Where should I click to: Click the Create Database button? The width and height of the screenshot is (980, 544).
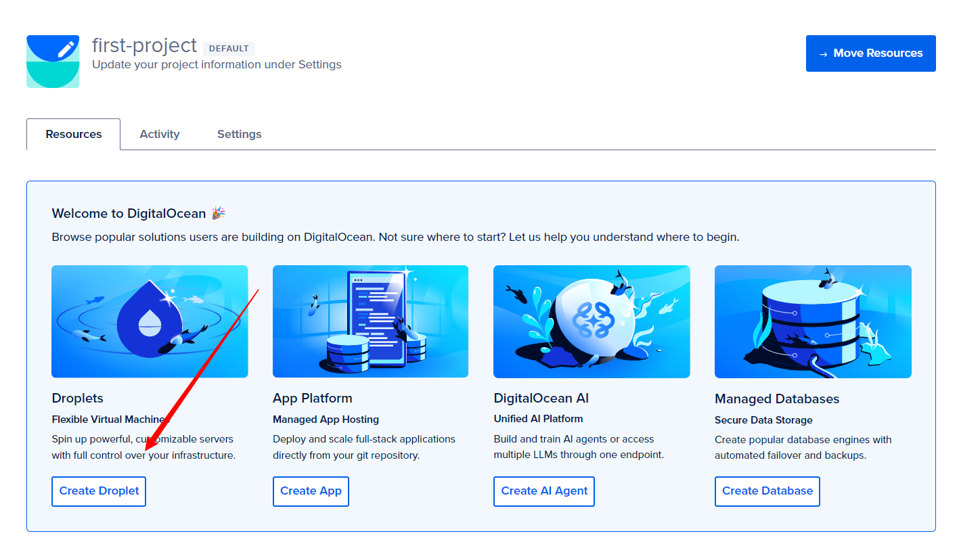(767, 491)
